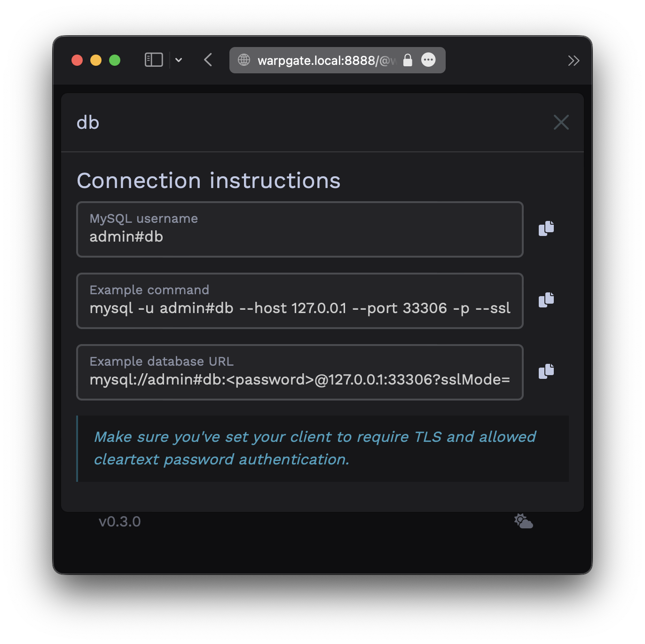The width and height of the screenshot is (645, 644).
Task: Expand the chevron next to the sidebar toggle
Action: 179,60
